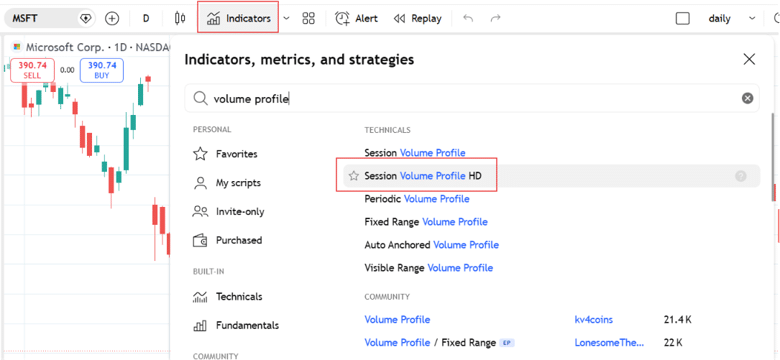Open the kv4coins author profile
Viewport: 780px width, 360px height.
point(593,320)
